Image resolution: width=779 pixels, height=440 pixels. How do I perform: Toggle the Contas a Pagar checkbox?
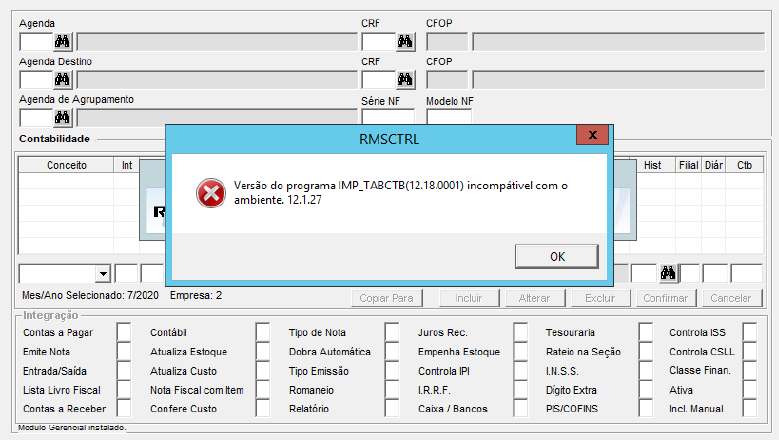(124, 332)
